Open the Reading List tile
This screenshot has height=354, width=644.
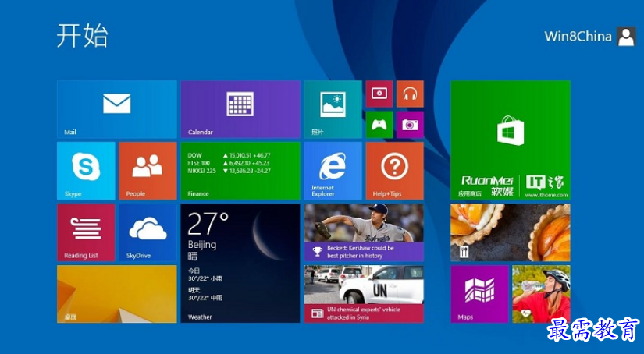[x=86, y=232]
